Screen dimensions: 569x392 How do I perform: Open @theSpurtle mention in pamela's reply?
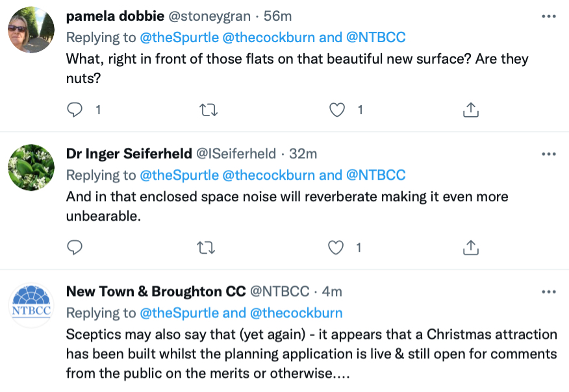coord(179,38)
